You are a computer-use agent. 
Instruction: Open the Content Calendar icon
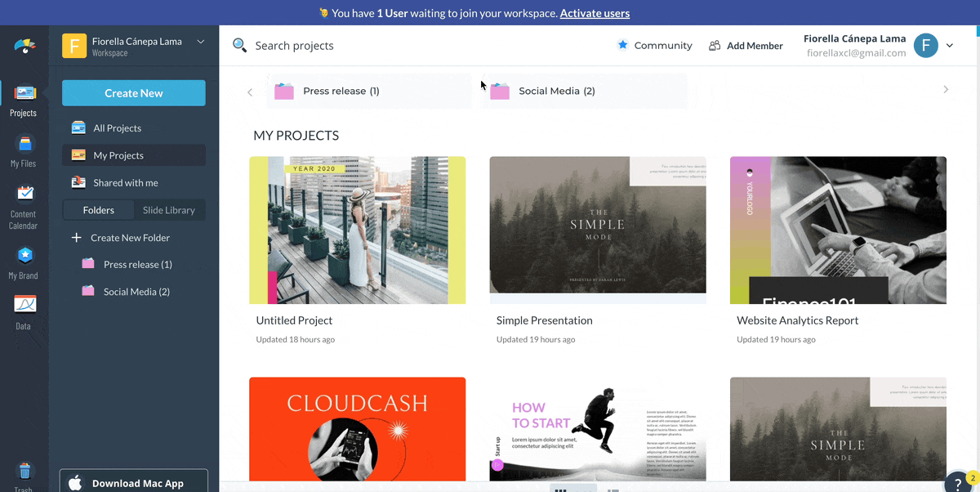24,195
